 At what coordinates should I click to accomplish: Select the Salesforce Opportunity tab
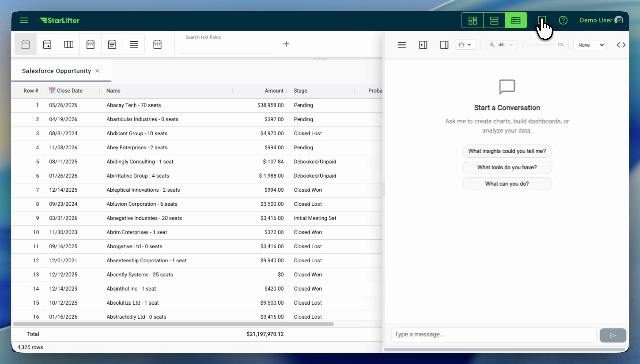tap(57, 71)
